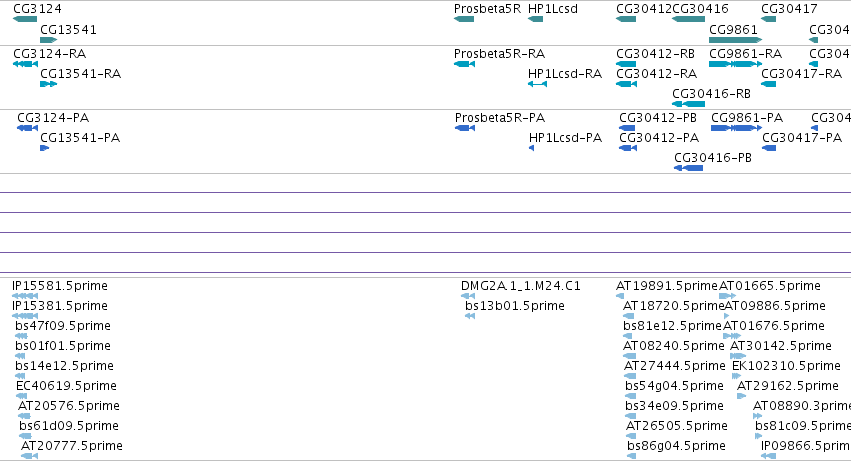
Task: Click the IP15581.5prime EST arrow glyph
Action: pos(25,296)
